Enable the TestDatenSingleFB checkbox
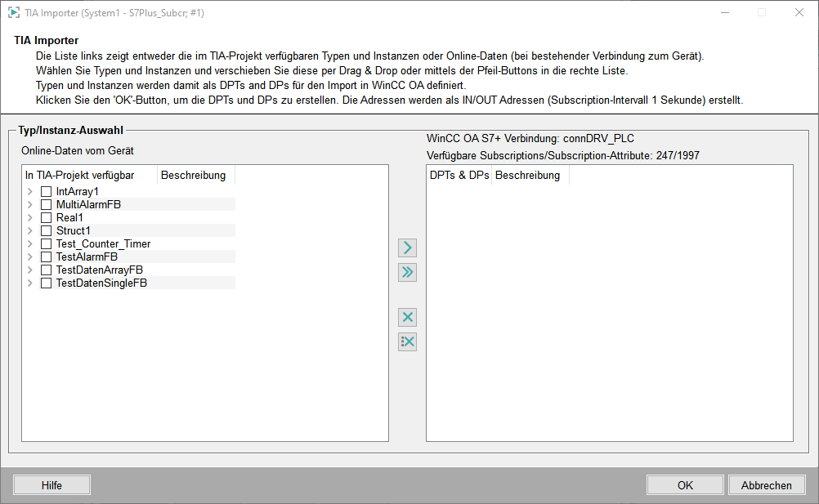The image size is (819, 504). (46, 283)
